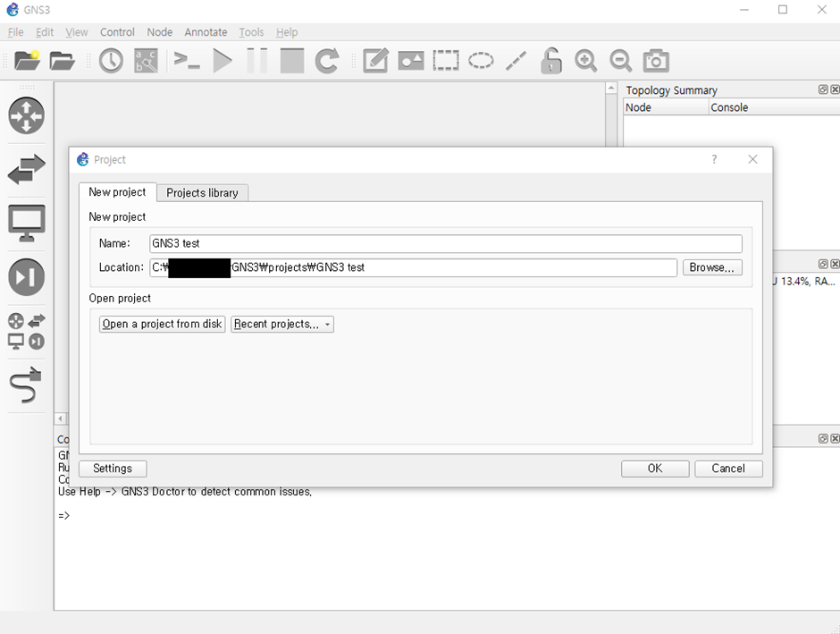This screenshot has height=634, width=840.
Task: Open the Node menu
Action: click(x=160, y=32)
